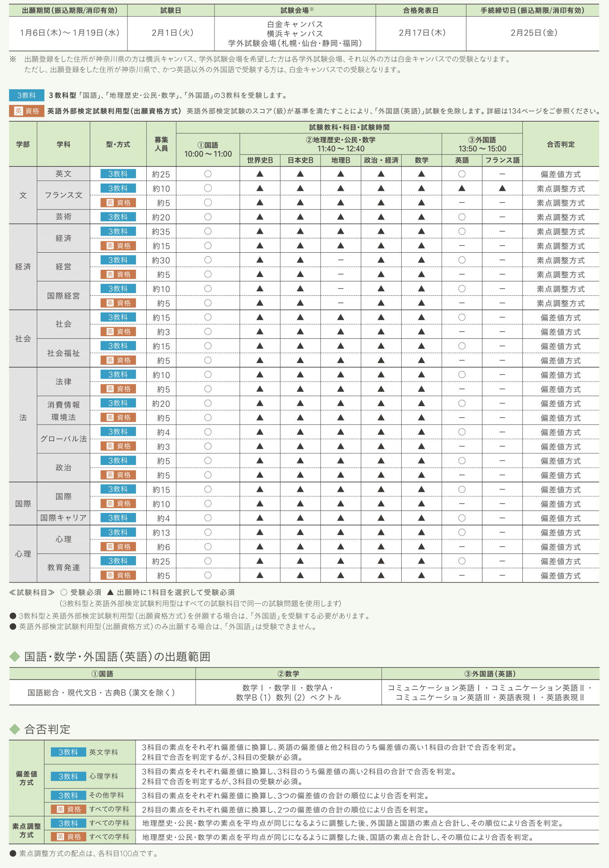609x868 pixels.
Task: Click the deadline date '2月25日(金)'
Action: (x=534, y=33)
